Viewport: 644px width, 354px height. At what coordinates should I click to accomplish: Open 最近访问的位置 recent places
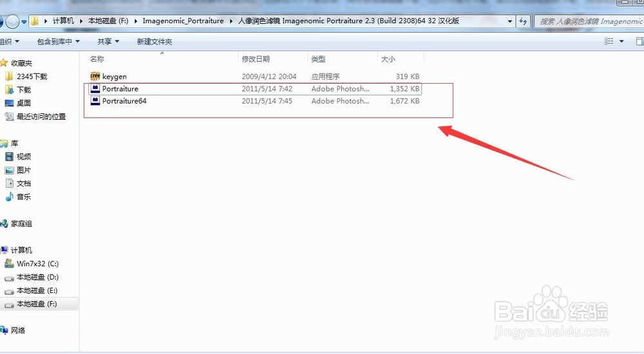point(41,116)
